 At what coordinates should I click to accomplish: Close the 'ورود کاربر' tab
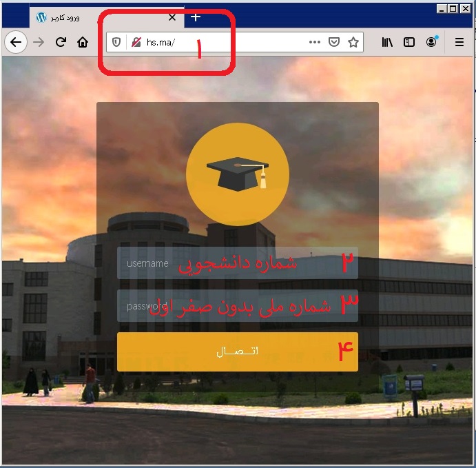(x=172, y=17)
